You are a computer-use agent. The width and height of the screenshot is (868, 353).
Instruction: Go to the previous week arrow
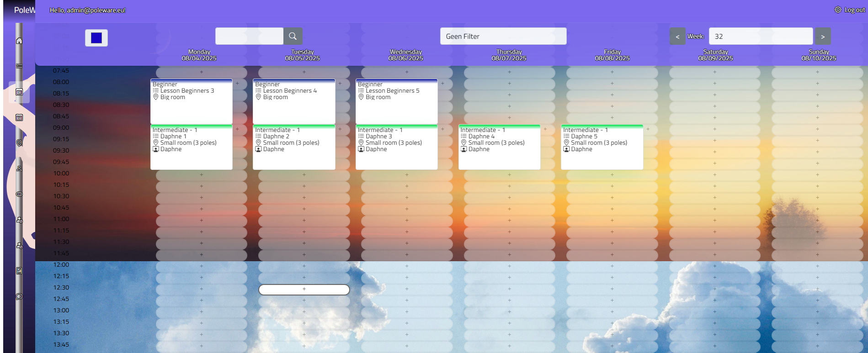tap(677, 37)
